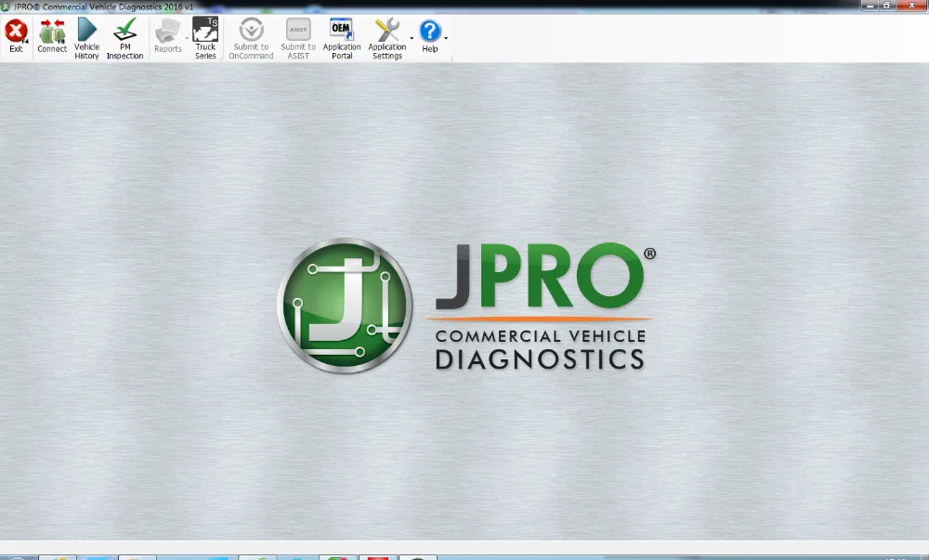The image size is (929, 560).
Task: Open Application Settings
Action: click(x=386, y=38)
